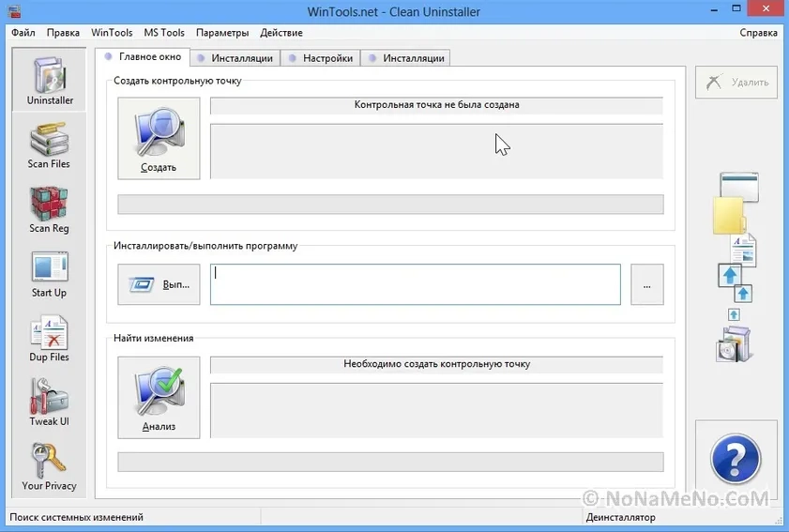Switch to the Настройки tab
The width and height of the screenshot is (789, 532).
320,58
